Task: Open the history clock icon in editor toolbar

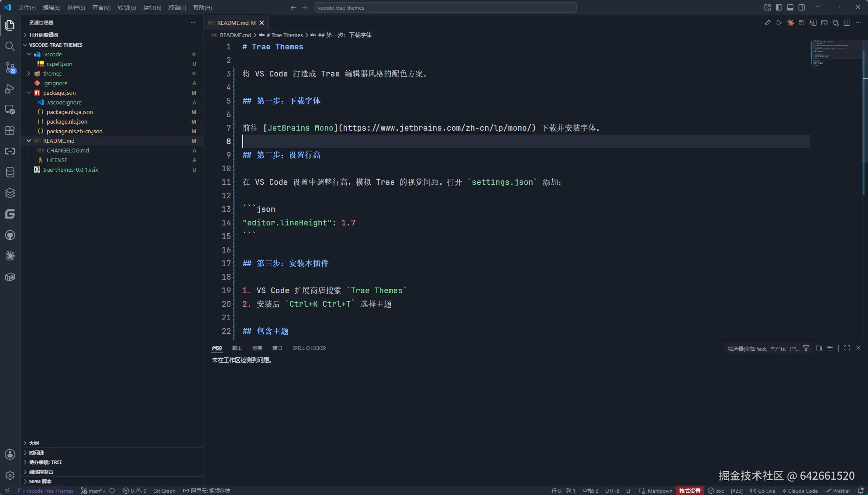Action: pos(802,23)
